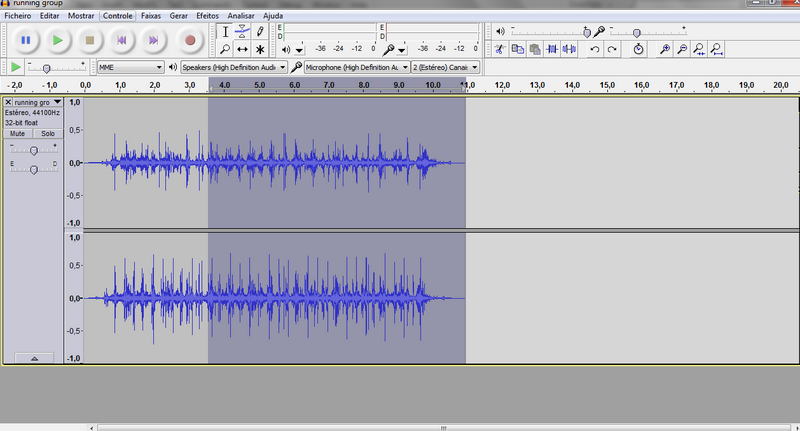Screen dimensions: 800x431
Task: Click the red Record button
Action: point(190,40)
